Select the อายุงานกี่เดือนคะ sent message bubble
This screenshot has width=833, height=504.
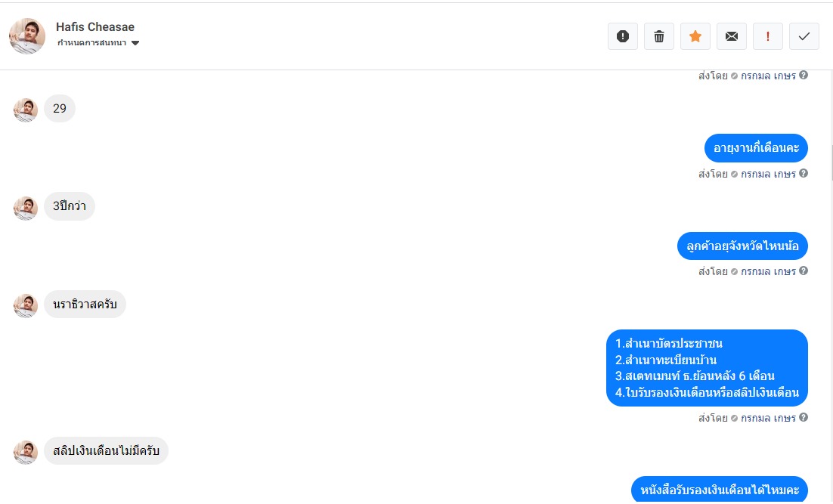point(756,148)
